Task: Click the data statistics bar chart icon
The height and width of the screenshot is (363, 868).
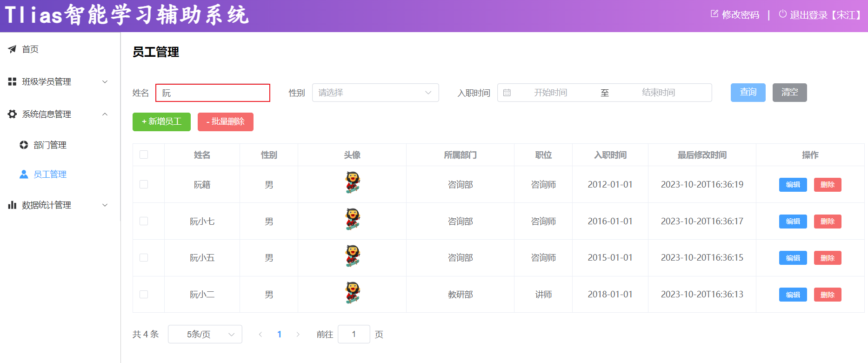Action: [12, 205]
